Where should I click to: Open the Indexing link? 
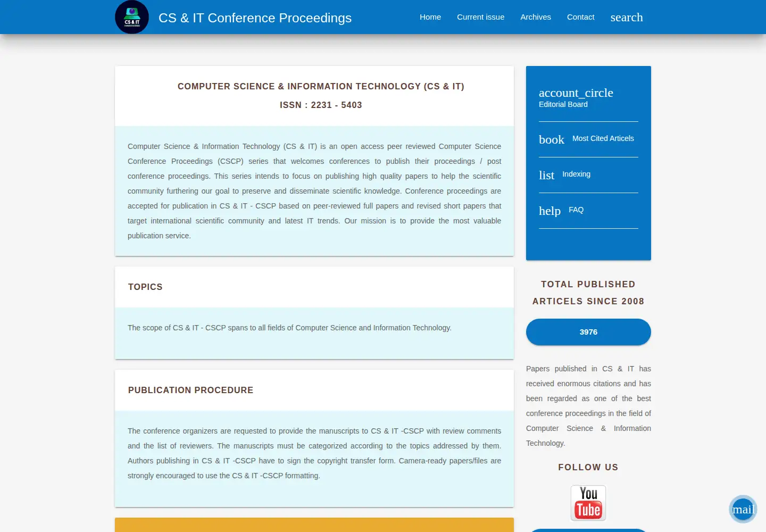coord(576,174)
